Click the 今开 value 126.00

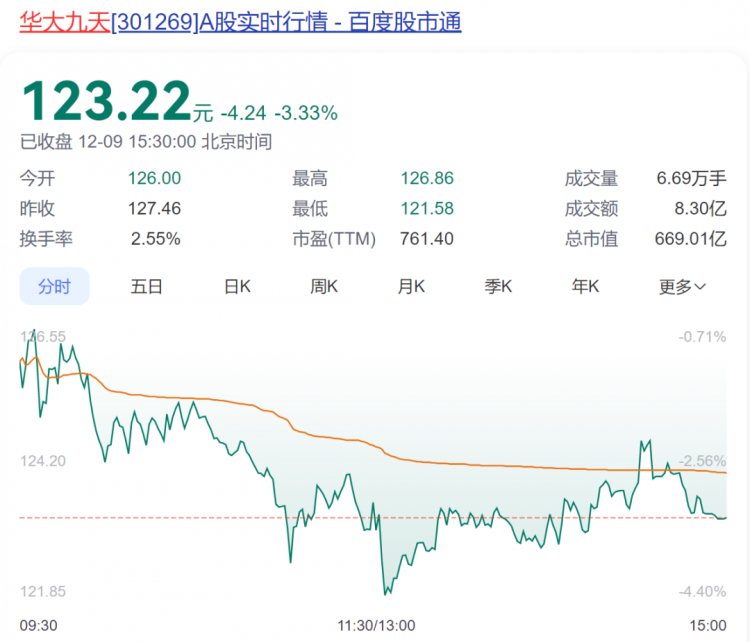tap(154, 178)
